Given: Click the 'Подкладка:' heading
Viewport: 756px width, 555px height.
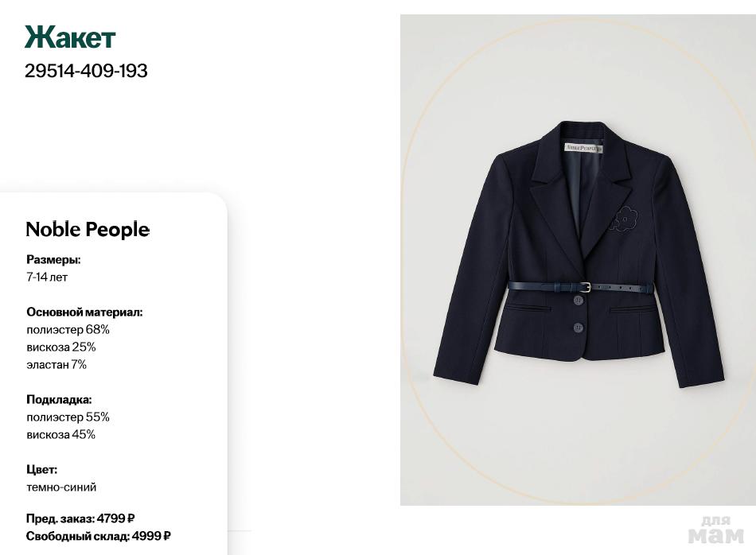Looking at the screenshot, I should point(59,399).
